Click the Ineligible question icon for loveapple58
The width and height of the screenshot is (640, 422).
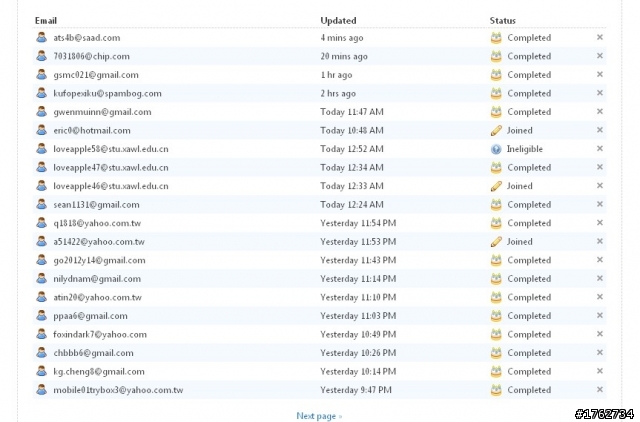click(x=496, y=149)
